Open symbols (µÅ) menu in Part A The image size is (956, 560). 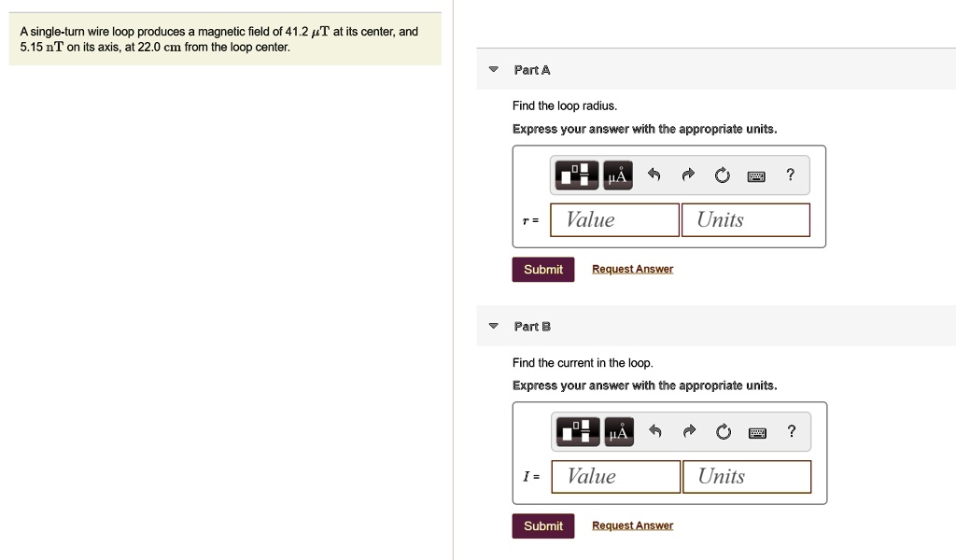coord(616,175)
